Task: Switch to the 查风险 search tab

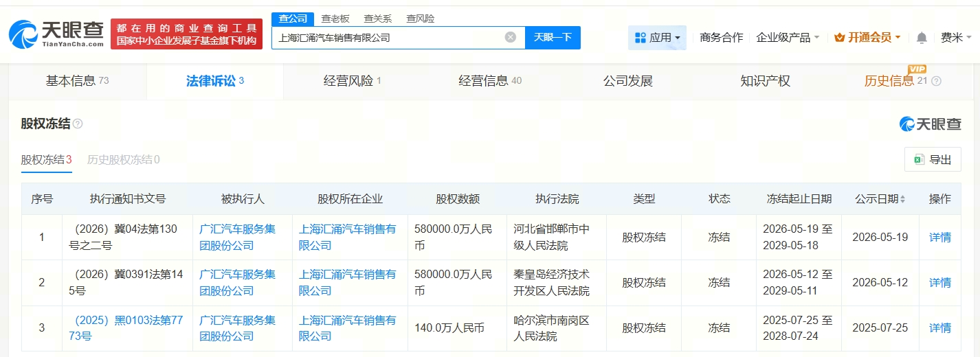Action: pos(420,19)
